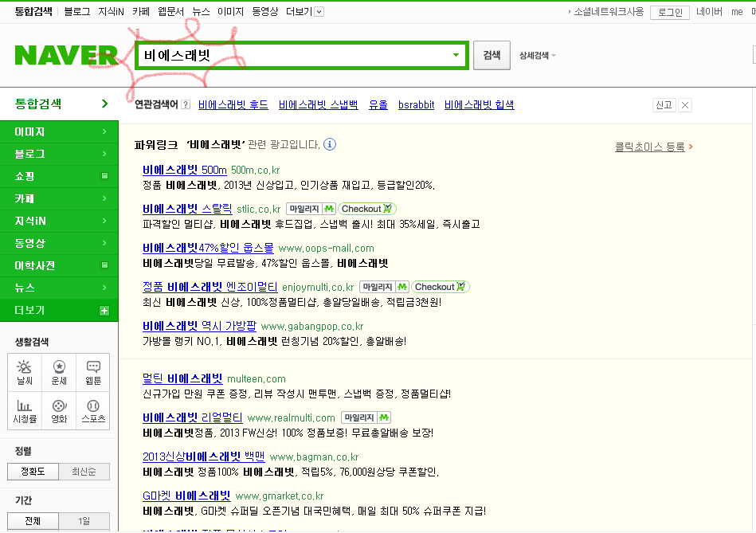Click me link at top right
Image resolution: width=756 pixels, height=533 pixels.
[737, 12]
